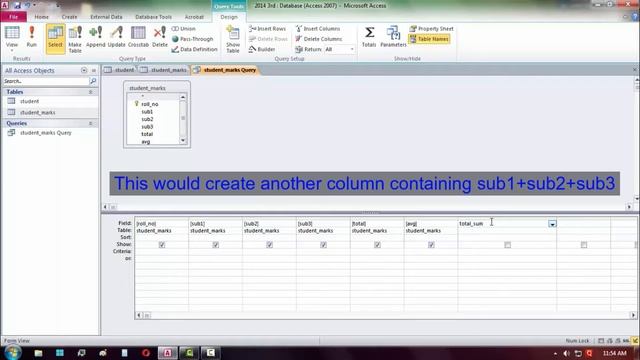The image size is (640, 360).
Task: Switch to the Home ribbon tab
Action: [42, 17]
